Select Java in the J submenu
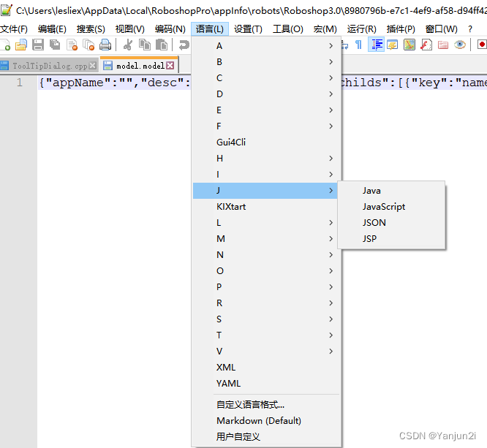This screenshot has height=448, width=487. pyautogui.click(x=391, y=191)
